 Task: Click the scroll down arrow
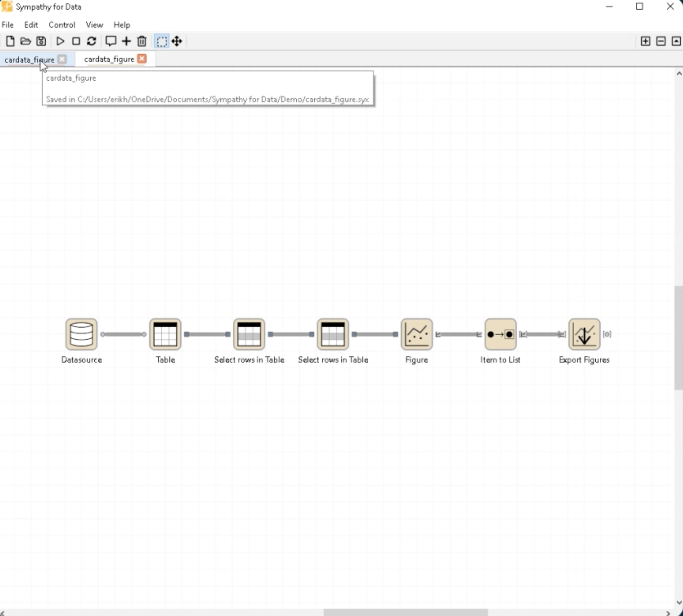click(679, 602)
